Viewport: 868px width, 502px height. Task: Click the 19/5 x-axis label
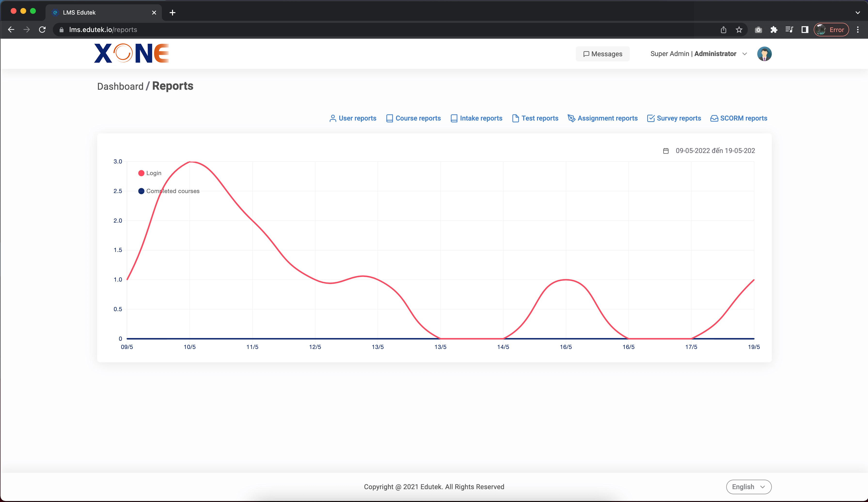coord(754,347)
